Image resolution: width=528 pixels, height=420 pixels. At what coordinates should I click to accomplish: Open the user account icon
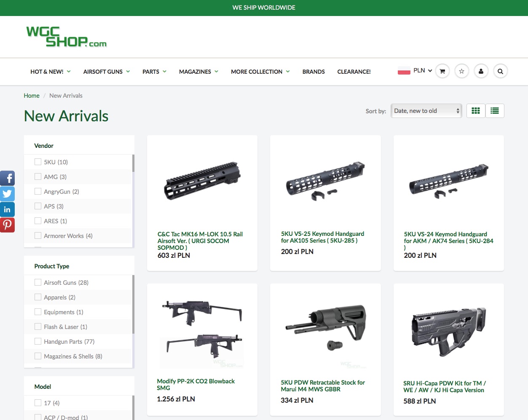tap(481, 71)
